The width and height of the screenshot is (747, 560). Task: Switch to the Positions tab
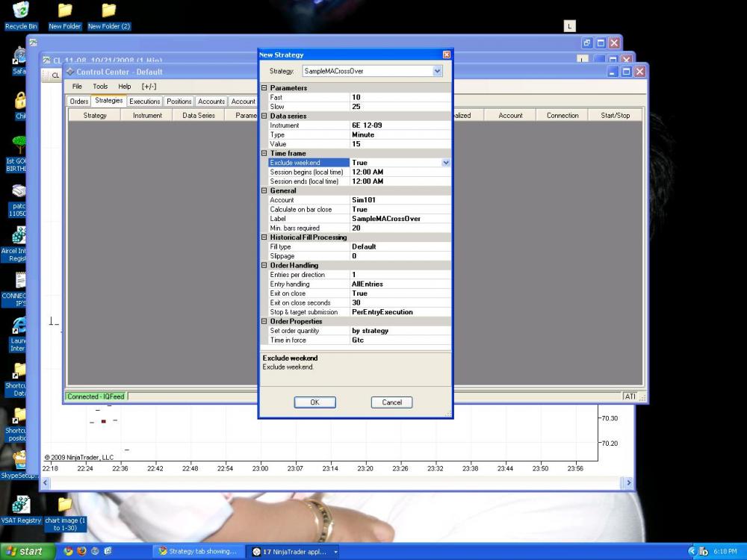point(179,101)
